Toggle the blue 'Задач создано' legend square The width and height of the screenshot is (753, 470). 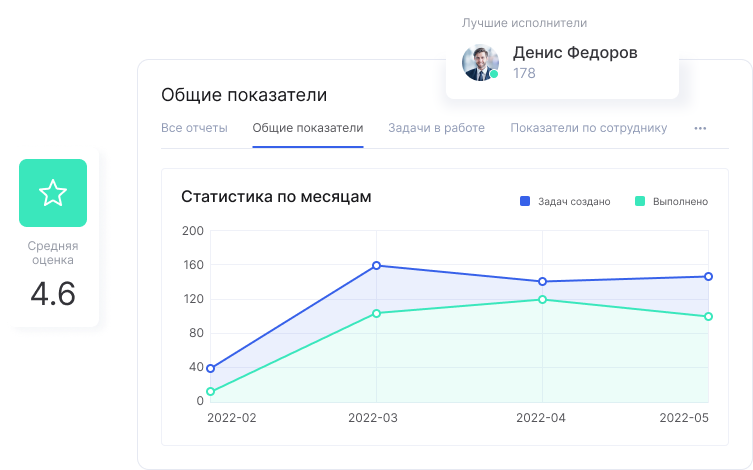tap(525, 201)
